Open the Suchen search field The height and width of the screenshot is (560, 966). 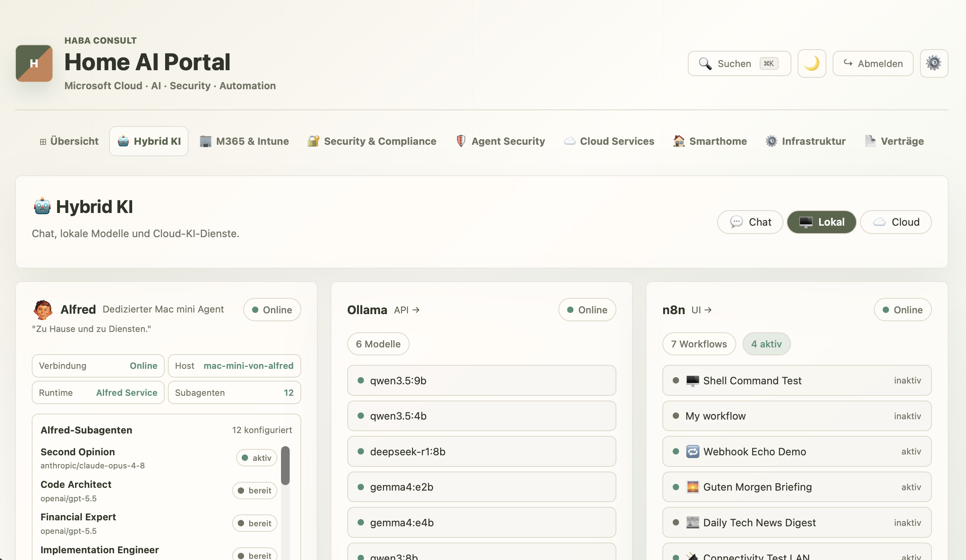[x=739, y=63]
